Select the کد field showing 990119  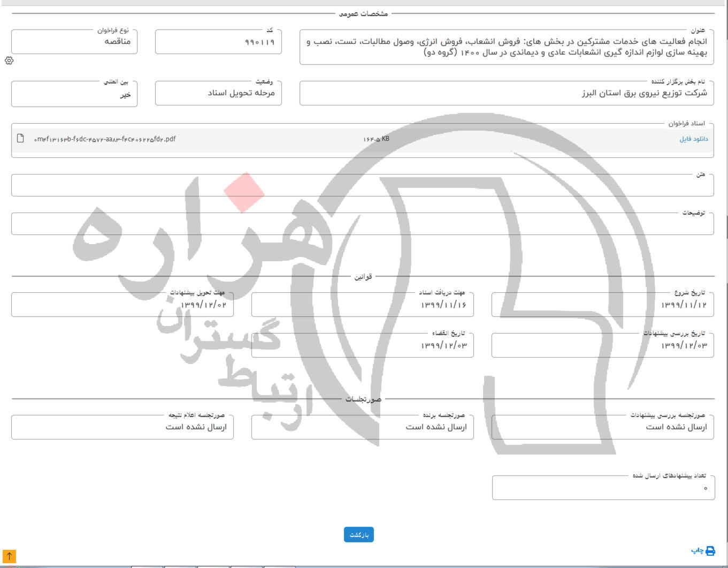[218, 42]
